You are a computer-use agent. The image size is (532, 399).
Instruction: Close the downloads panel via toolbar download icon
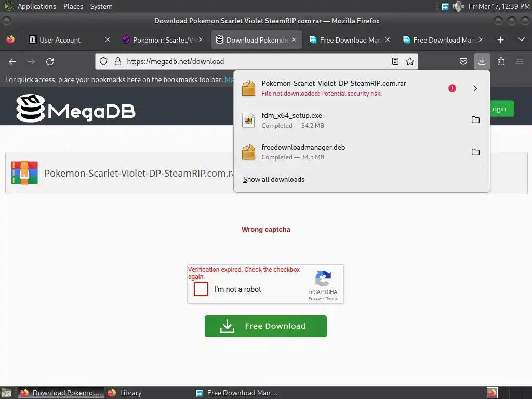coord(482,61)
